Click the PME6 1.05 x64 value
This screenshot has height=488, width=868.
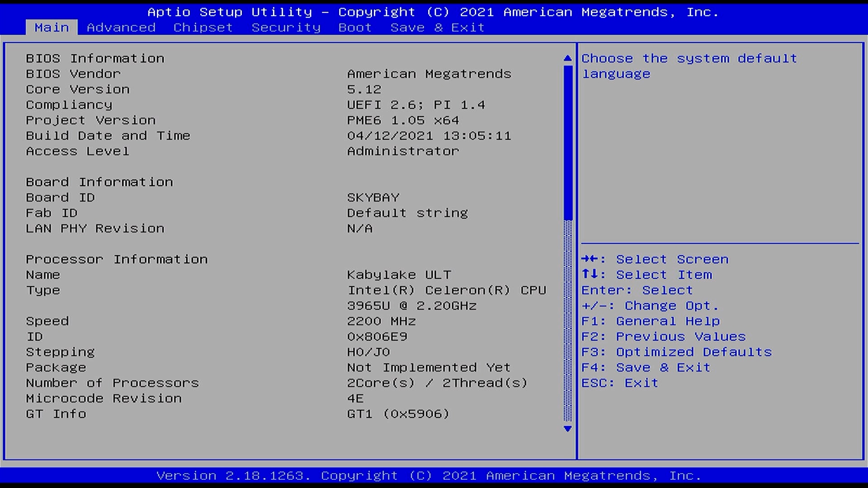tap(403, 120)
